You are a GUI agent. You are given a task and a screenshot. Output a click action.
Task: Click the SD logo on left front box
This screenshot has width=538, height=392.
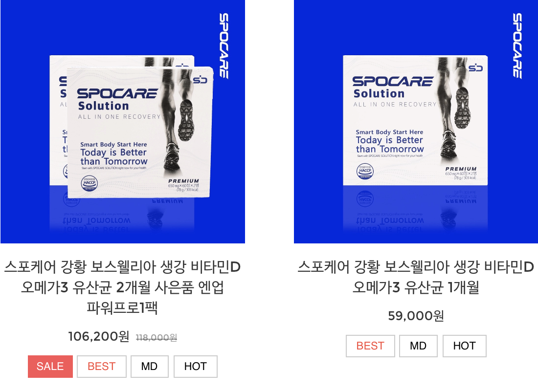pyautogui.click(x=200, y=80)
